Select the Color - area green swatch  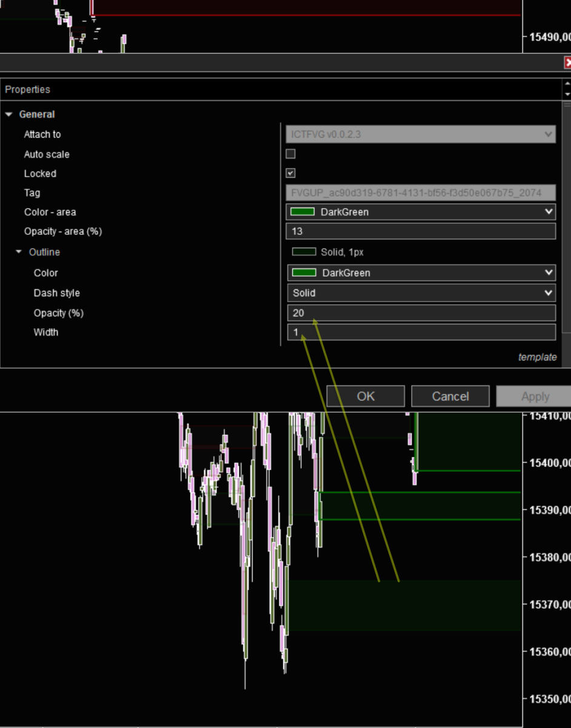pos(303,212)
